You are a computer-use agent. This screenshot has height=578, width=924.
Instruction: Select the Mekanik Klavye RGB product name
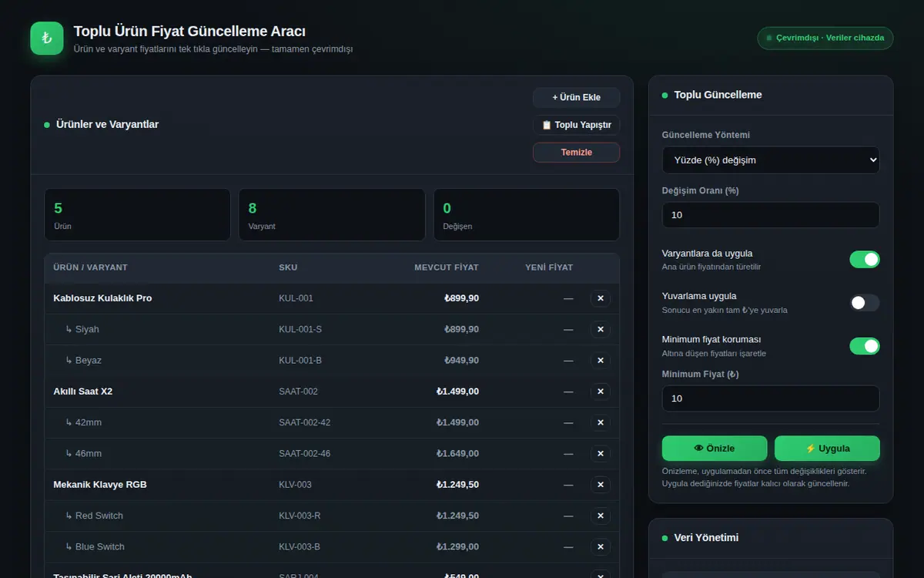pyautogui.click(x=100, y=485)
